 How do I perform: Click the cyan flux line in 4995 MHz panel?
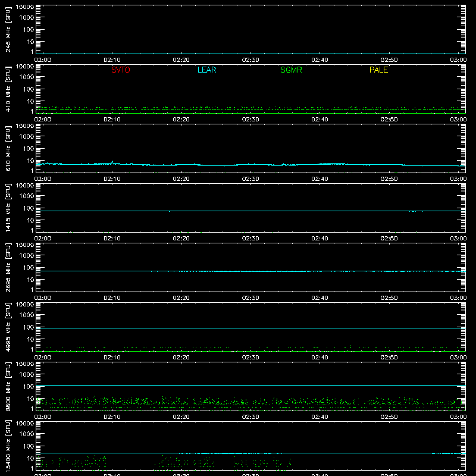tap(250, 328)
